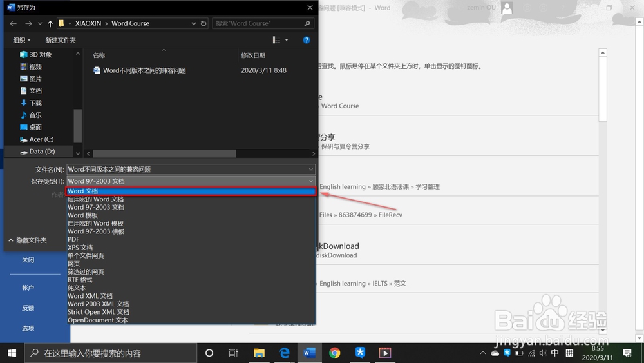The image size is (644, 363).
Task: Open 选项 in Word backstage
Action: [28, 328]
